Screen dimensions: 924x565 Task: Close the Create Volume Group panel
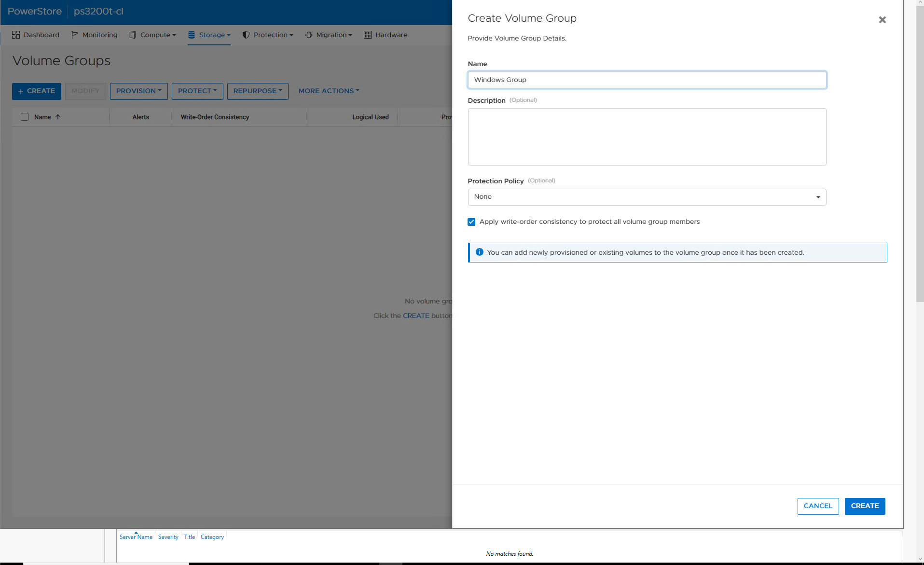click(883, 20)
